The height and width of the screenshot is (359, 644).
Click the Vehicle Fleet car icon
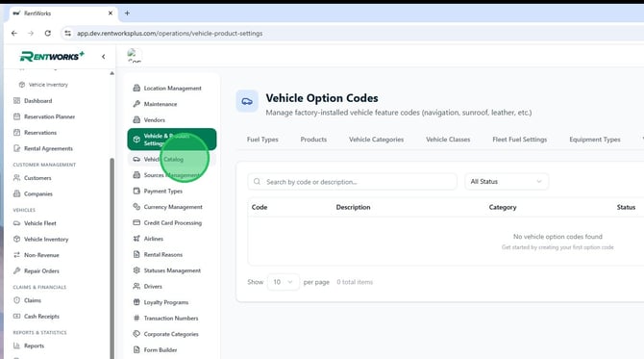(x=17, y=223)
